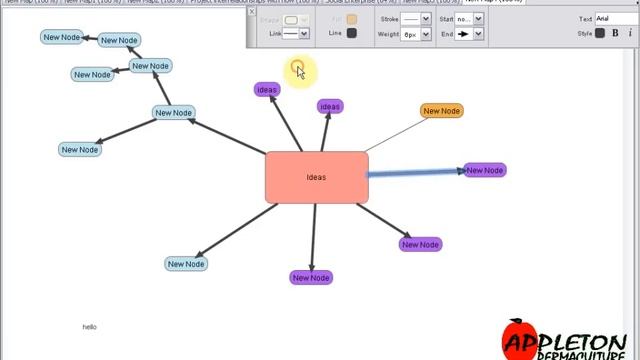640x360 pixels.
Task: Select the thin link to the orange node
Action: pyautogui.click(x=396, y=135)
